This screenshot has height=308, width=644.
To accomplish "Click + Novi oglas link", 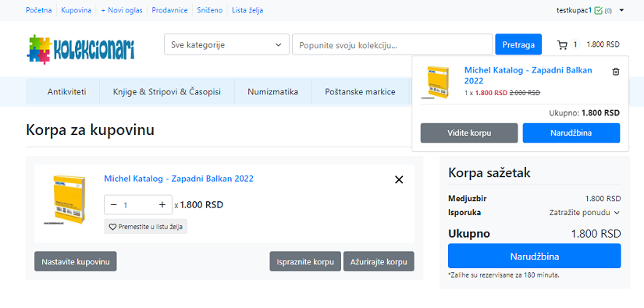I will click(x=122, y=10).
